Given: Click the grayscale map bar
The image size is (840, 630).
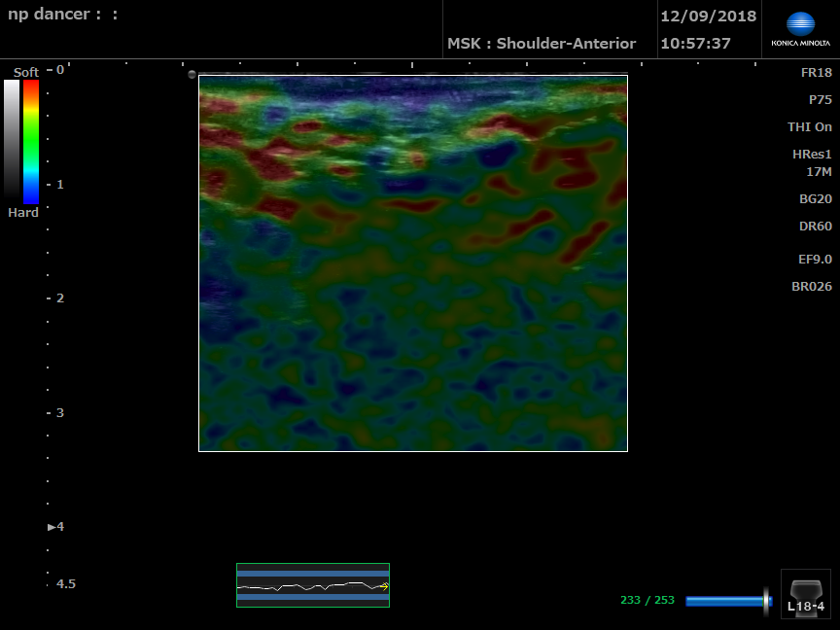Looking at the screenshot, I should [12, 139].
